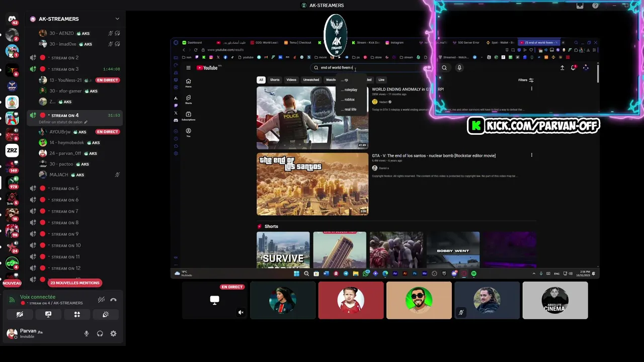Open Discord direct messages home icon

pos(12,19)
